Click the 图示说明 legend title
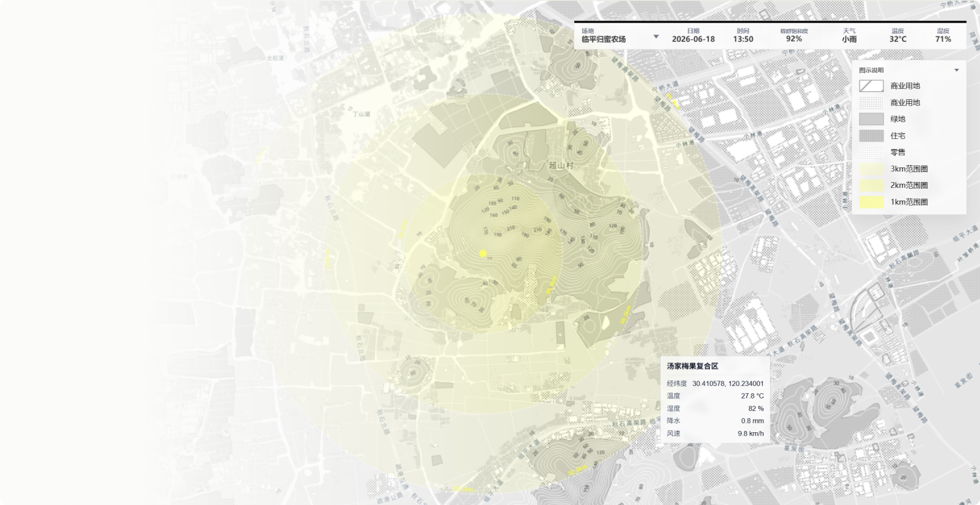 [871, 70]
